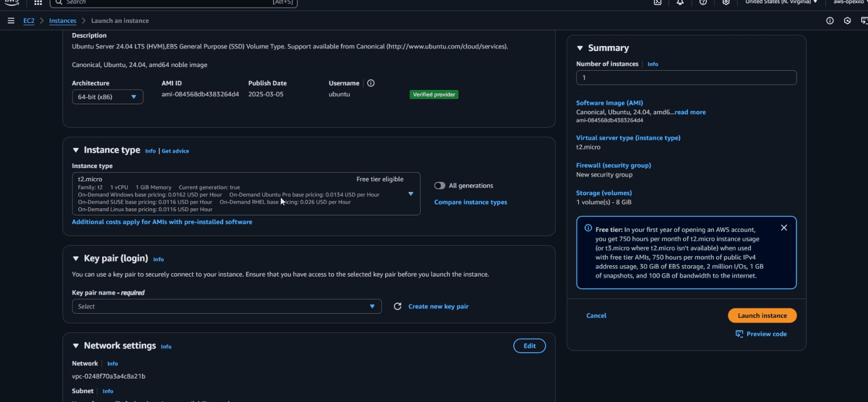This screenshot has height=402, width=868.
Task: Click the 1 volume(s) - 8 GiB text
Action: (x=604, y=203)
